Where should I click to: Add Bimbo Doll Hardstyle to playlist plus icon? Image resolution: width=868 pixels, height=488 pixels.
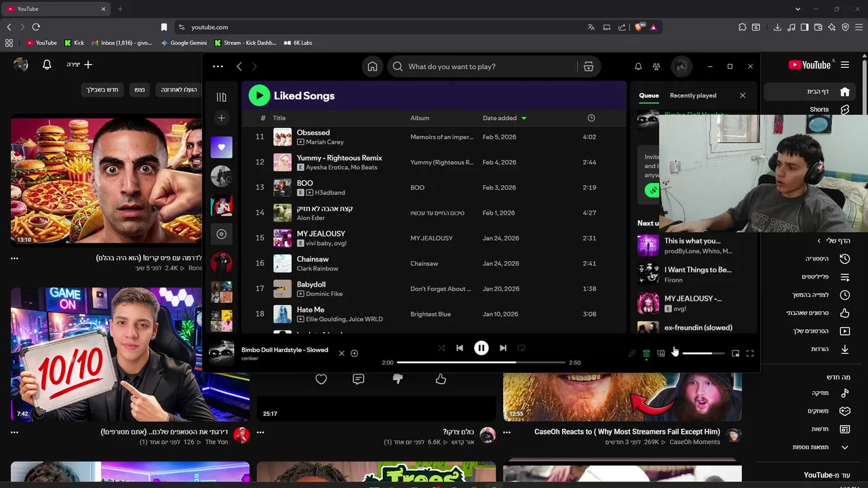coord(354,353)
